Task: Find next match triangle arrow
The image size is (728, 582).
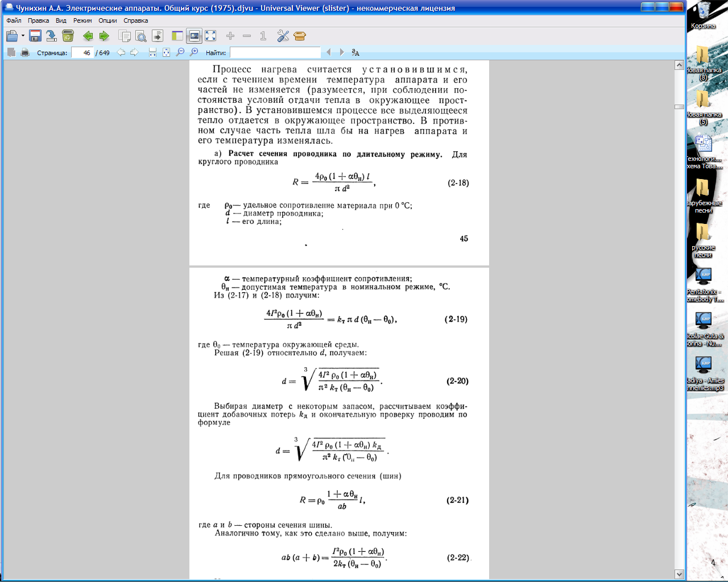Action: tap(342, 52)
